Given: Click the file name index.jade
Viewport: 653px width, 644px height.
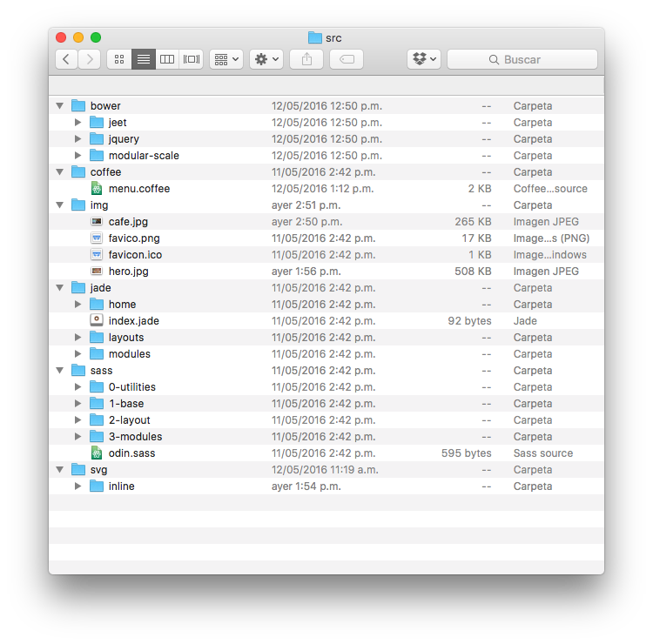Looking at the screenshot, I should [134, 321].
